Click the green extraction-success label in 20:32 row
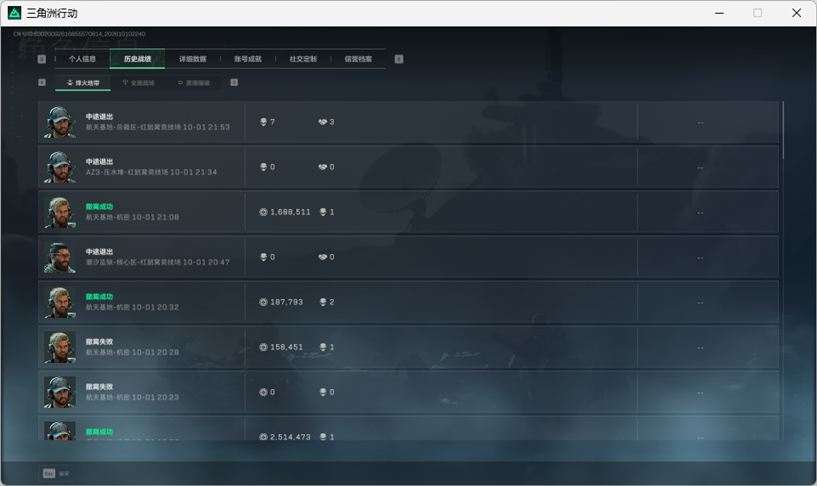Screen dimensions: 817x486 click(100, 296)
